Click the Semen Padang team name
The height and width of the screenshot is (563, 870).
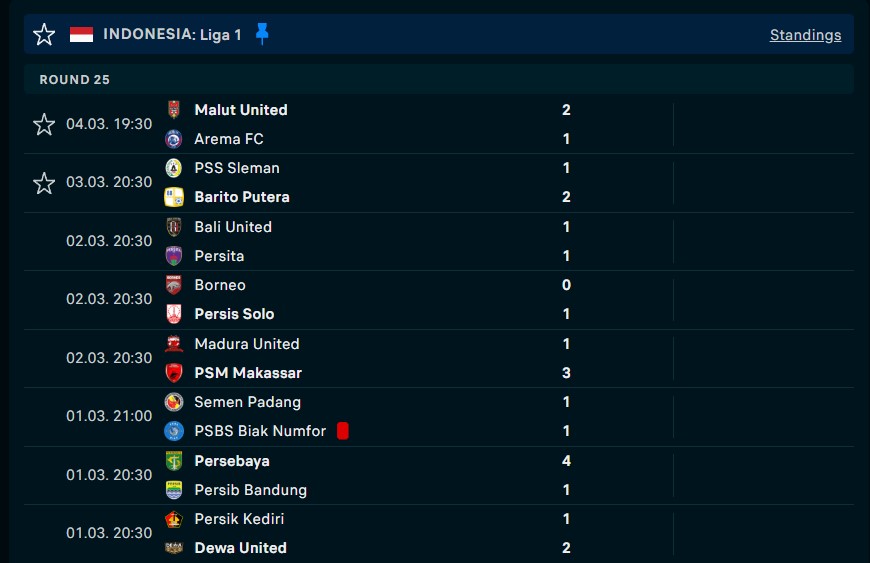(247, 402)
